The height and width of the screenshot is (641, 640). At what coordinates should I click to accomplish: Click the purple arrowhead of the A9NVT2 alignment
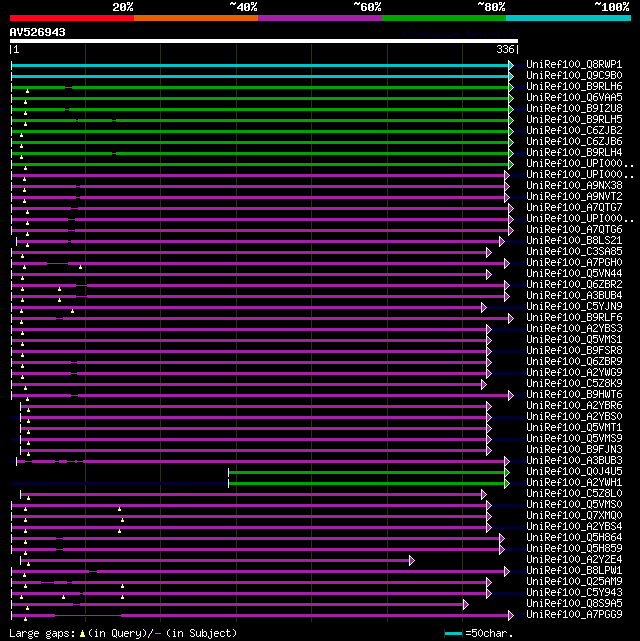[507, 197]
